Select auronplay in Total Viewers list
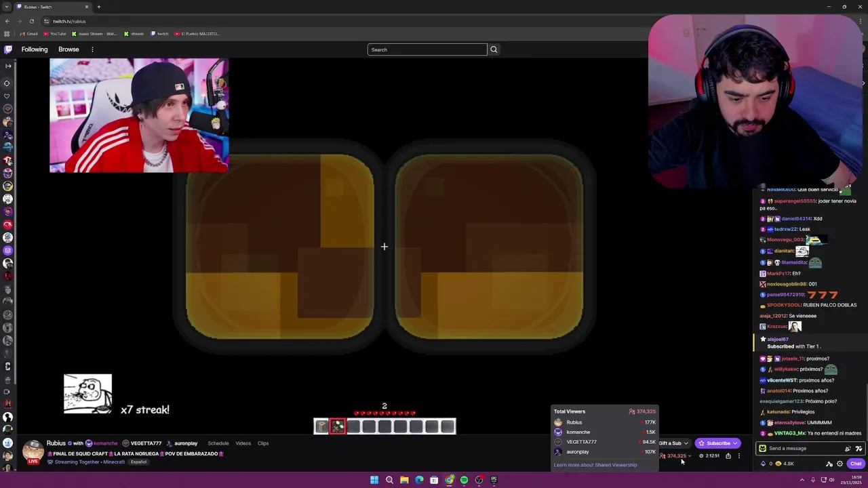The image size is (868, 488). tap(605, 452)
